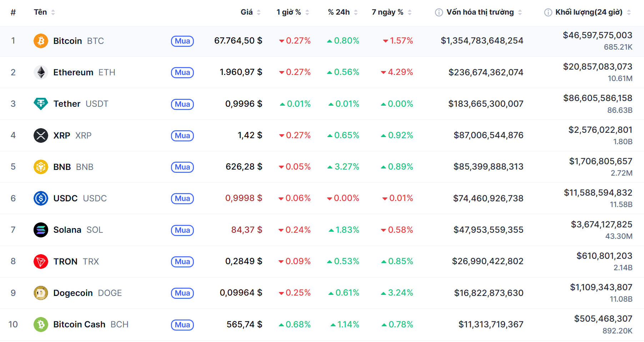Click BNB 24h change 3.27%

pos(343,167)
